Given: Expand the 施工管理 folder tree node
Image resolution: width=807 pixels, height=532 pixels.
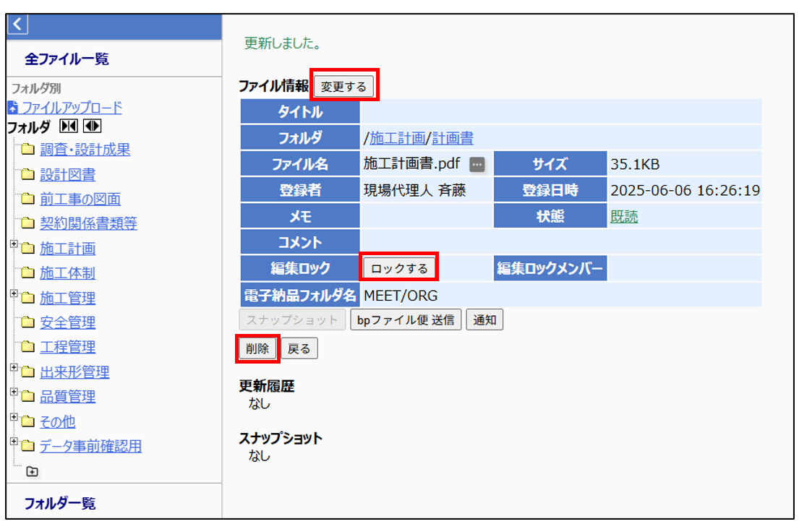Looking at the screenshot, I should click(14, 293).
